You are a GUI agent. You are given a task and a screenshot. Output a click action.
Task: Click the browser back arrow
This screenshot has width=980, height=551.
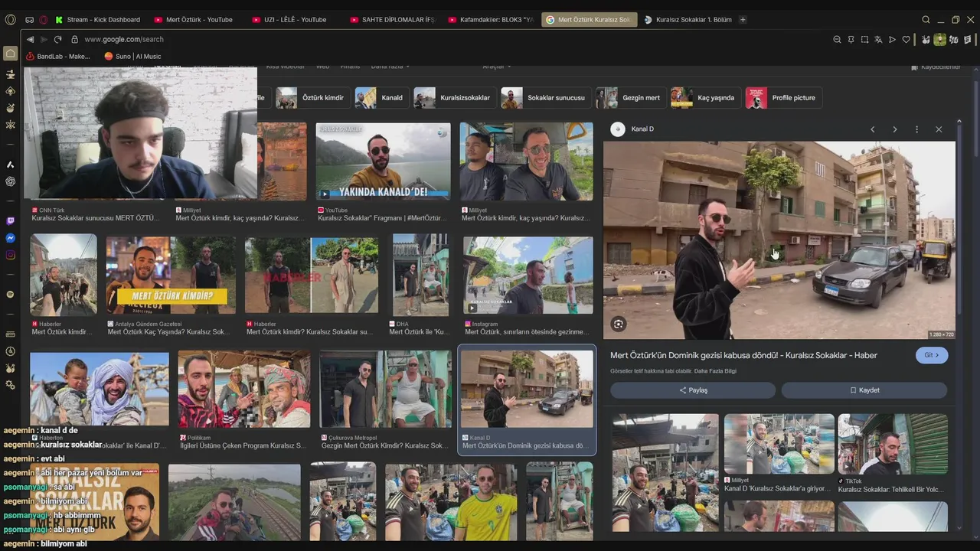(30, 39)
